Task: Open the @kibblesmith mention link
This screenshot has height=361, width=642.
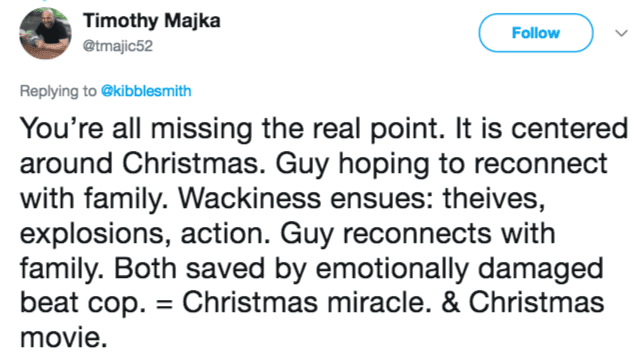Action: [x=146, y=90]
